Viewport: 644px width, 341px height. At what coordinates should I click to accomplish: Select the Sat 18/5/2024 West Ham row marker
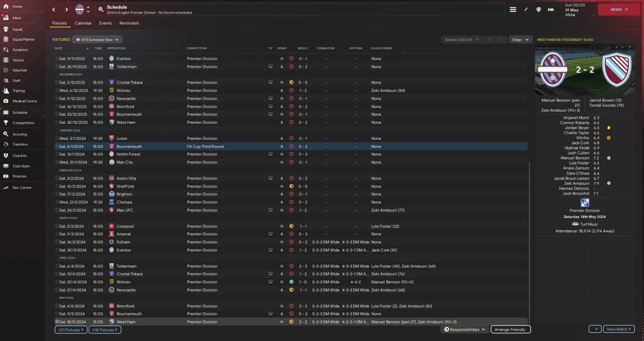(x=57, y=322)
